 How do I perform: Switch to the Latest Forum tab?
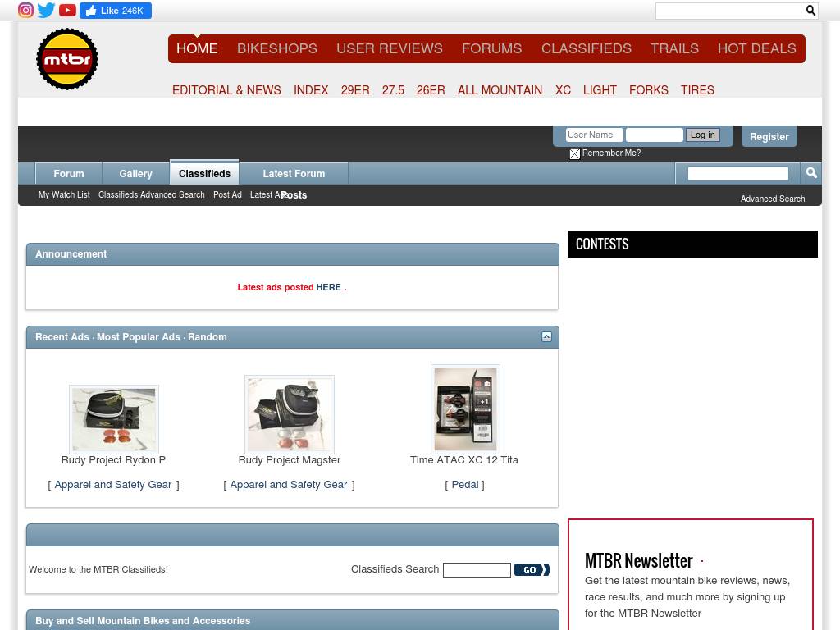click(294, 174)
